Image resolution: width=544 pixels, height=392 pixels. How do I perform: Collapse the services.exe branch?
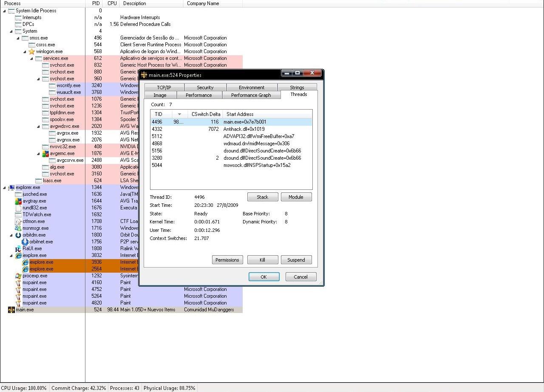[32, 58]
